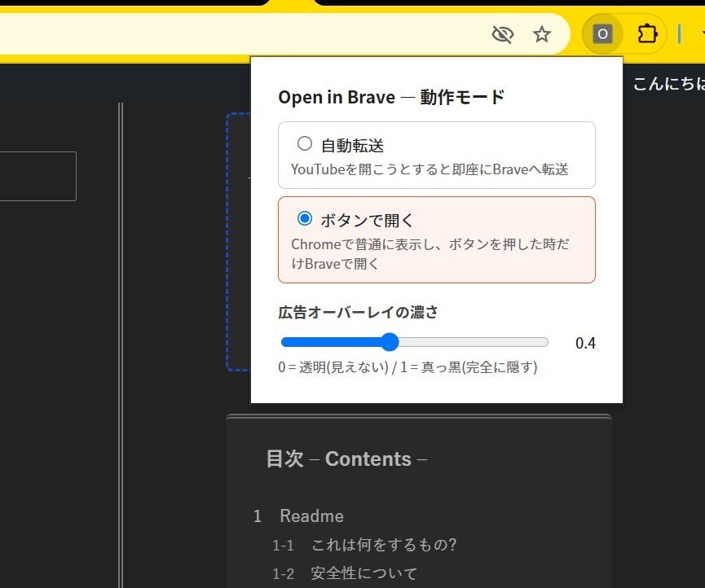
Task: Open 安全性について contents entry
Action: tap(364, 573)
